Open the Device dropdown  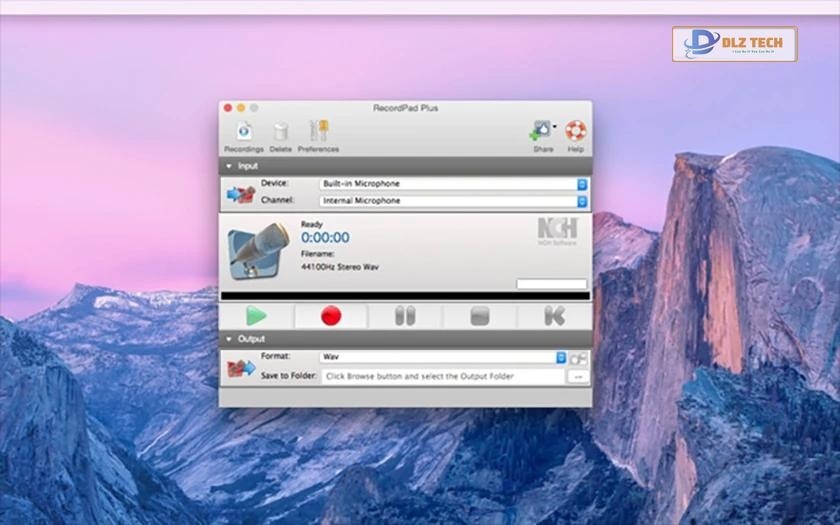point(453,184)
